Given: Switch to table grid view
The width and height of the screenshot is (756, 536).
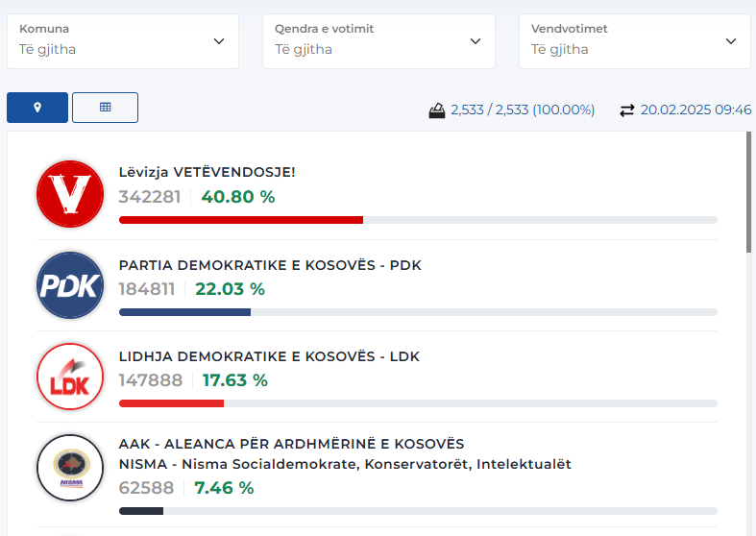Looking at the screenshot, I should click(105, 108).
